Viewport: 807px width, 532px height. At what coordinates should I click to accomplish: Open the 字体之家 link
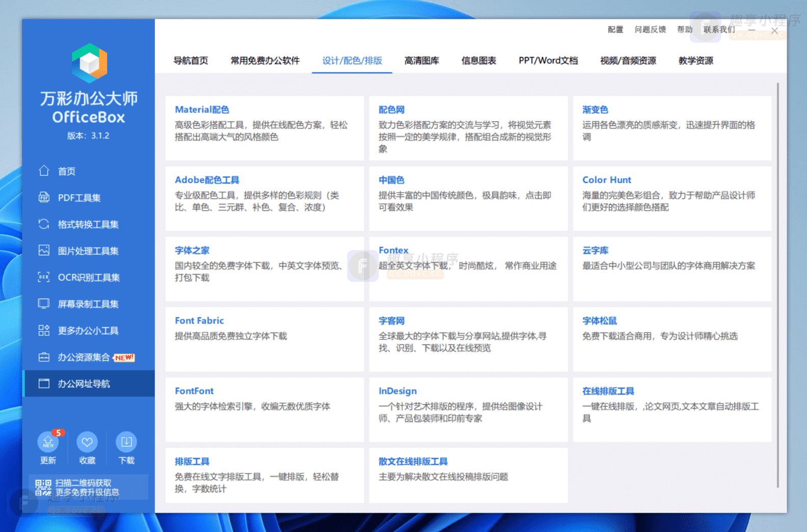(x=192, y=250)
